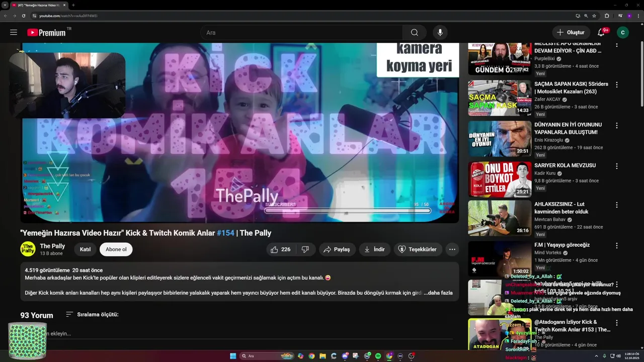Open AHLAKSIZSINIZ Lut kavminden video thumbnail

pos(500,218)
